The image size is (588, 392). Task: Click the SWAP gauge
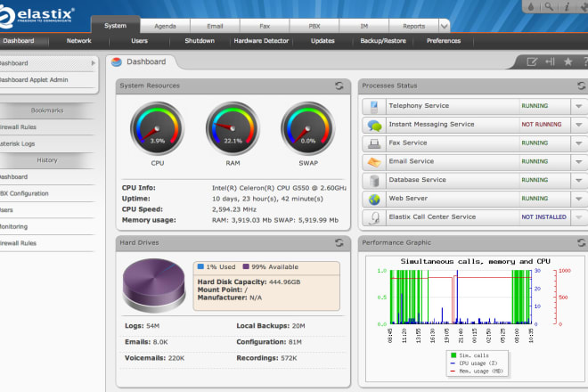(308, 128)
